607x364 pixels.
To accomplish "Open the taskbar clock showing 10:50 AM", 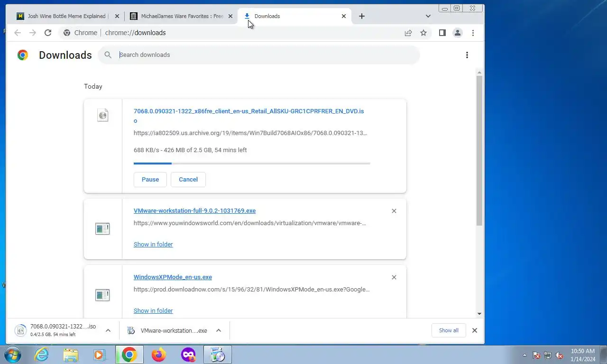I will [x=583, y=355].
